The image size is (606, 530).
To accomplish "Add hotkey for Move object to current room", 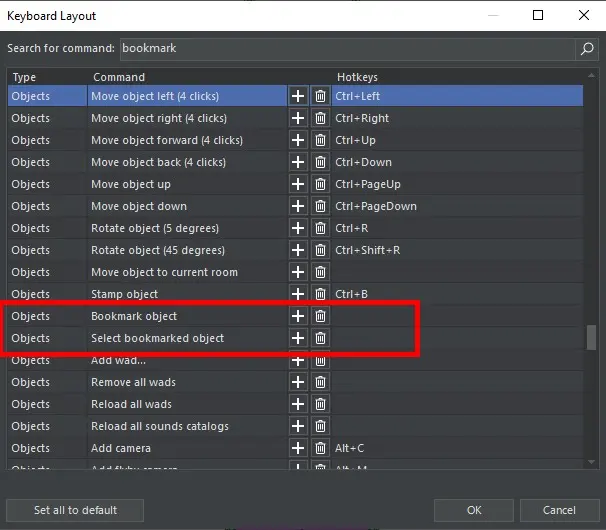I will pos(298,272).
